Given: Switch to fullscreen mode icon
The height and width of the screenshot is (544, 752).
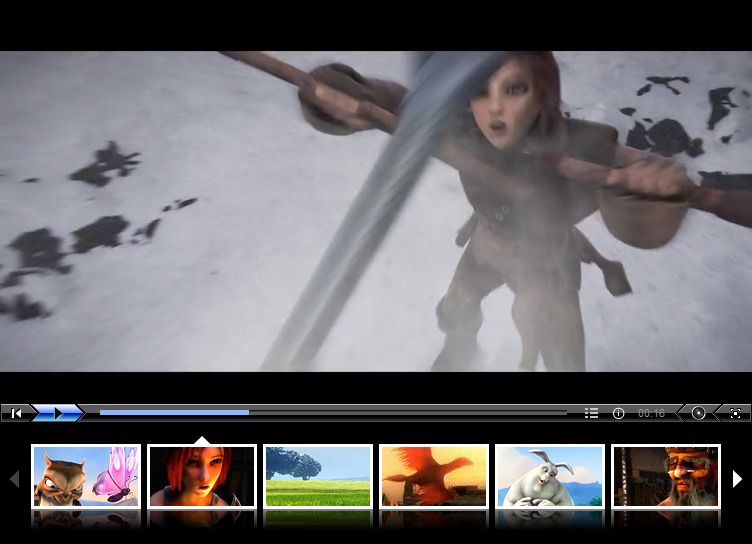Looking at the screenshot, I should (735, 413).
